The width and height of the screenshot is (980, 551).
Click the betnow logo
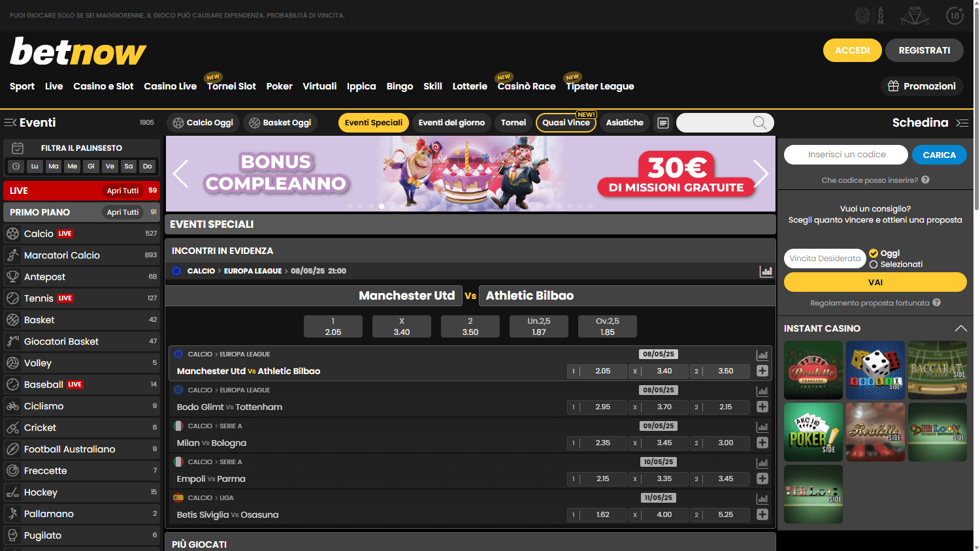point(78,52)
